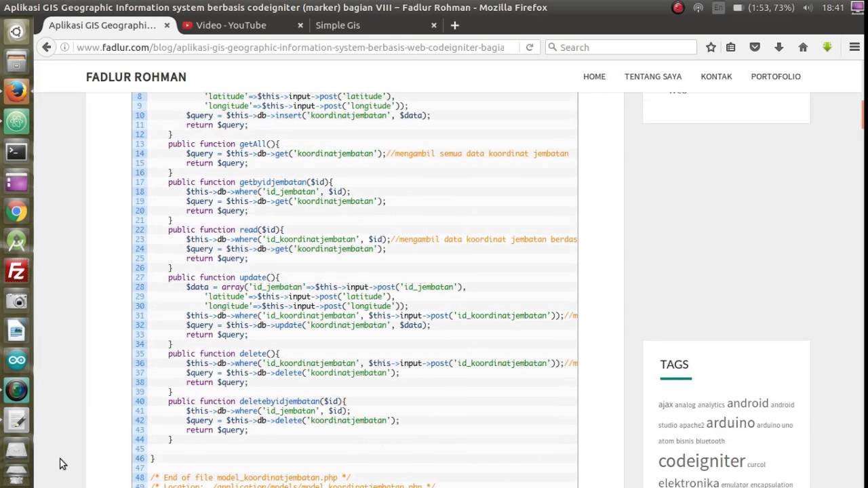868x488 pixels.
Task: Open PORTOFOLIO nav item
Action: pos(776,77)
